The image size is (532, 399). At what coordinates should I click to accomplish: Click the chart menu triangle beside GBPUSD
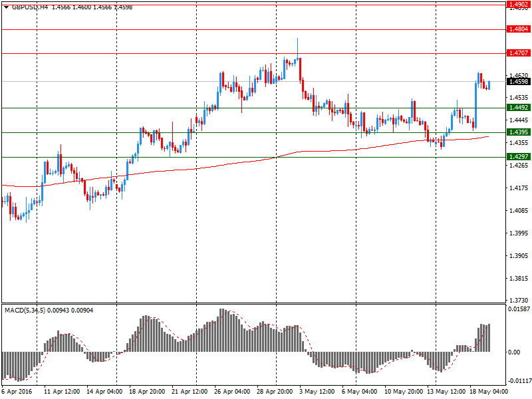6,7
